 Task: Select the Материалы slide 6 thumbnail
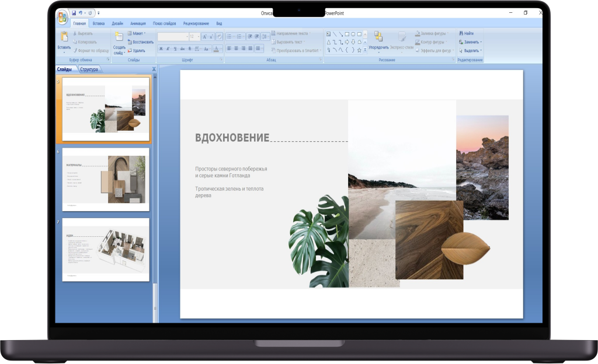(106, 179)
